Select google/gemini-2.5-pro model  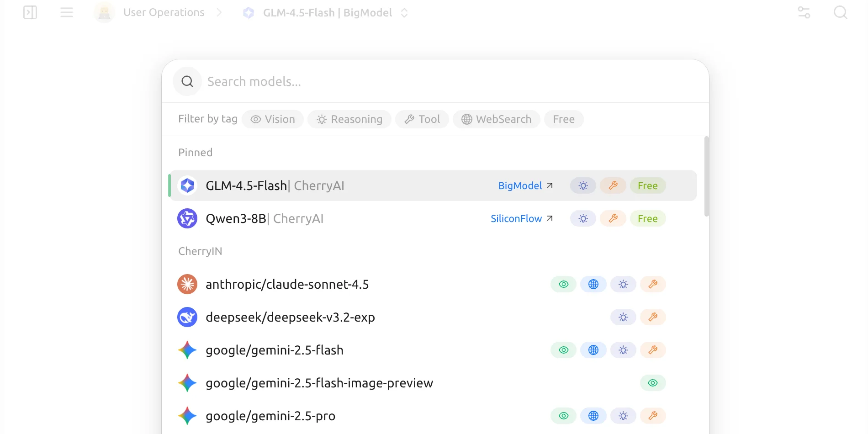433,416
